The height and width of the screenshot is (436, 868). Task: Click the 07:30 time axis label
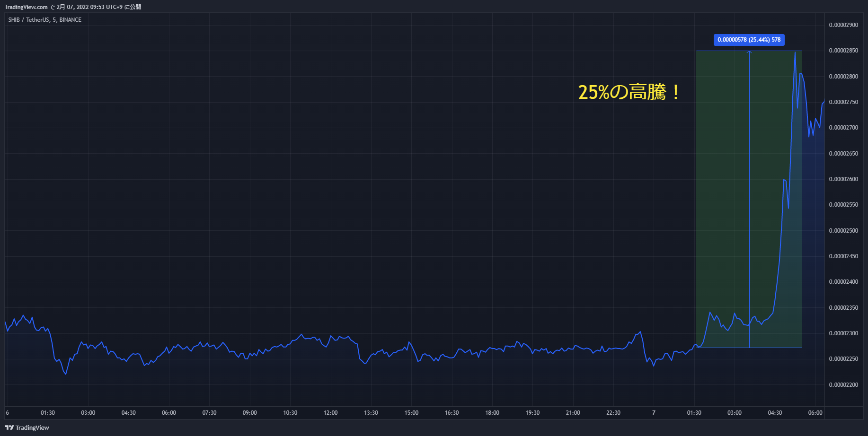[x=209, y=413]
